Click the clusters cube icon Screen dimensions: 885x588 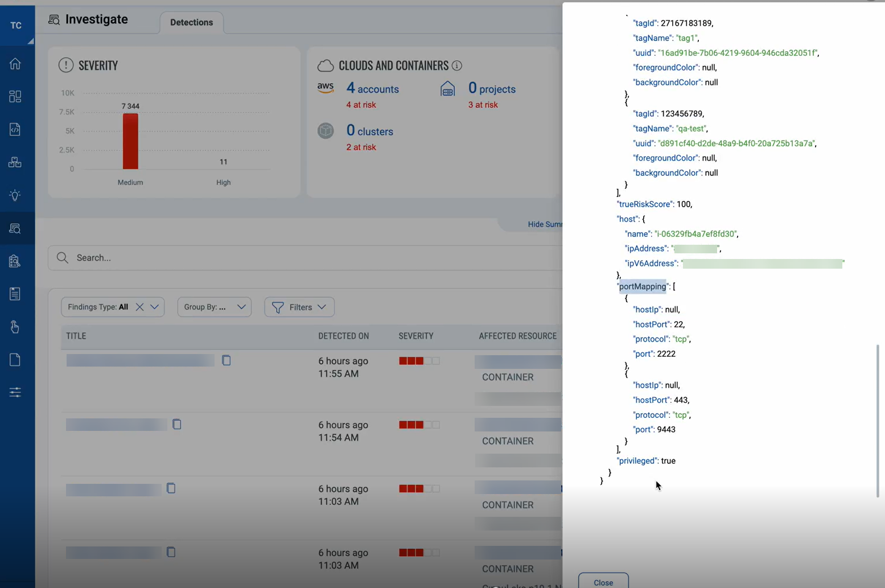click(326, 131)
